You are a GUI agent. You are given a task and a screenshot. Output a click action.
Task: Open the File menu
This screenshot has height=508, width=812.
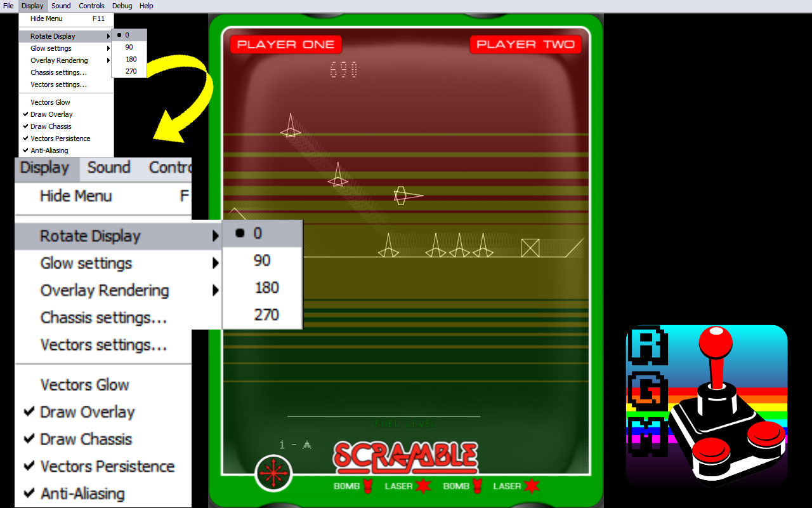pos(8,6)
